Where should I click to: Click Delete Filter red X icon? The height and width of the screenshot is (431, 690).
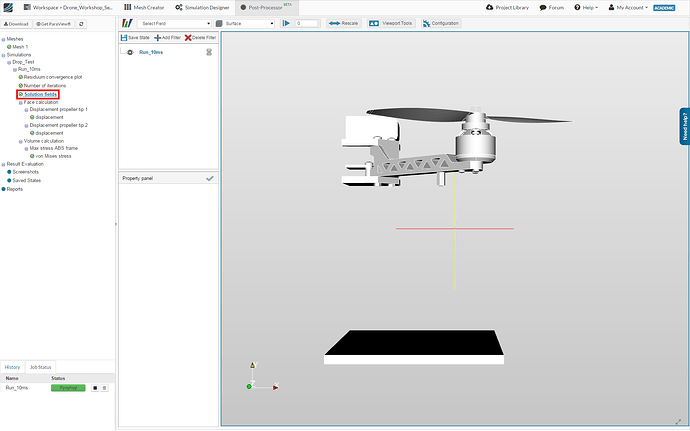[188, 37]
